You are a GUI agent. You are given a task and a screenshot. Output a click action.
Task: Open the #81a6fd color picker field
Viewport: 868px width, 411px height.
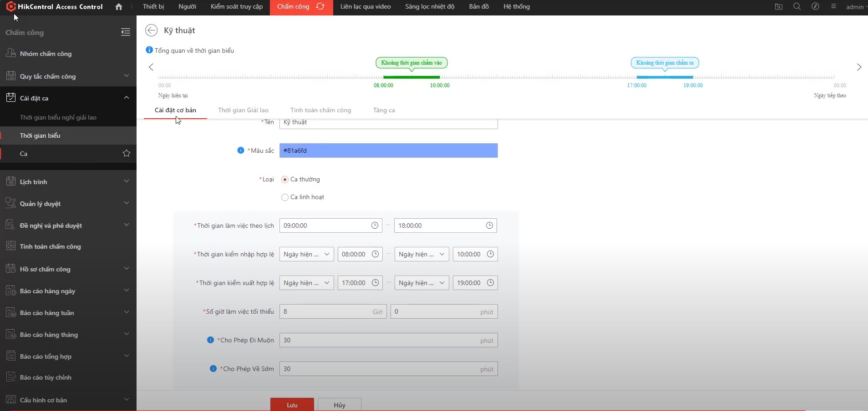click(x=388, y=150)
